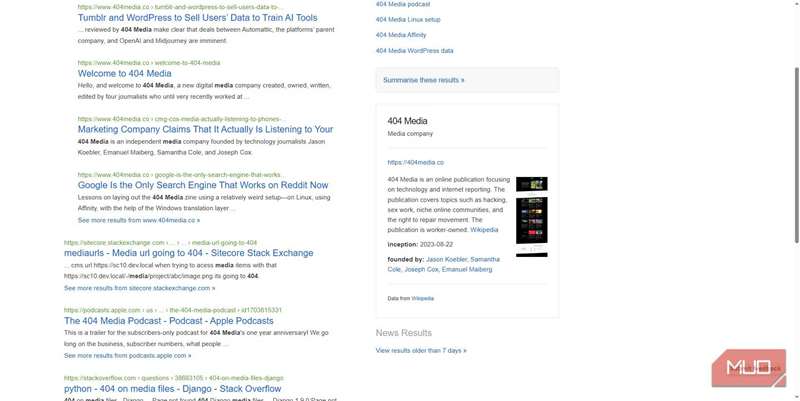Click the 404 Media website screenshot thumbnail
Screen dimensions: 800x401
pos(532,216)
